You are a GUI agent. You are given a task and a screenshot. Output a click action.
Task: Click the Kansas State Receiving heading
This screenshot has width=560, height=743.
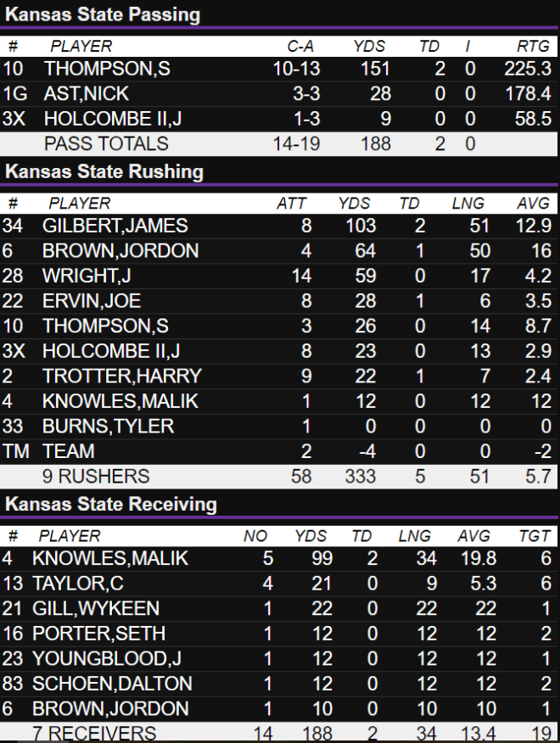pos(111,504)
